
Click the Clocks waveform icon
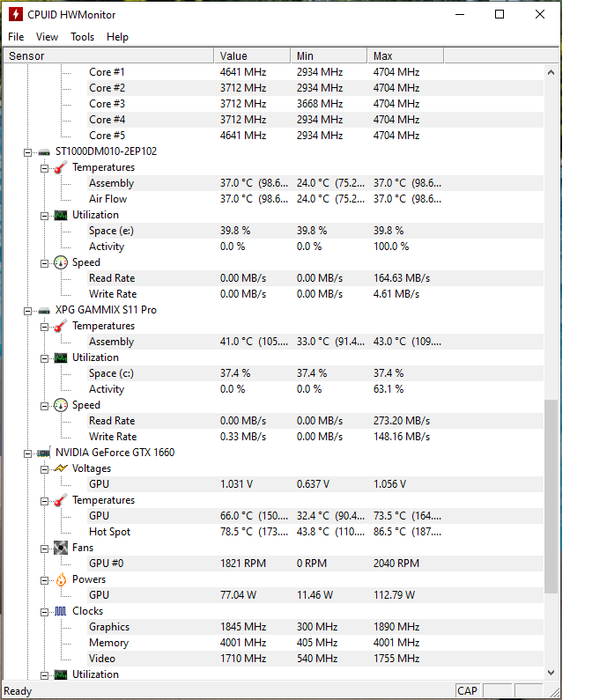click(61, 611)
